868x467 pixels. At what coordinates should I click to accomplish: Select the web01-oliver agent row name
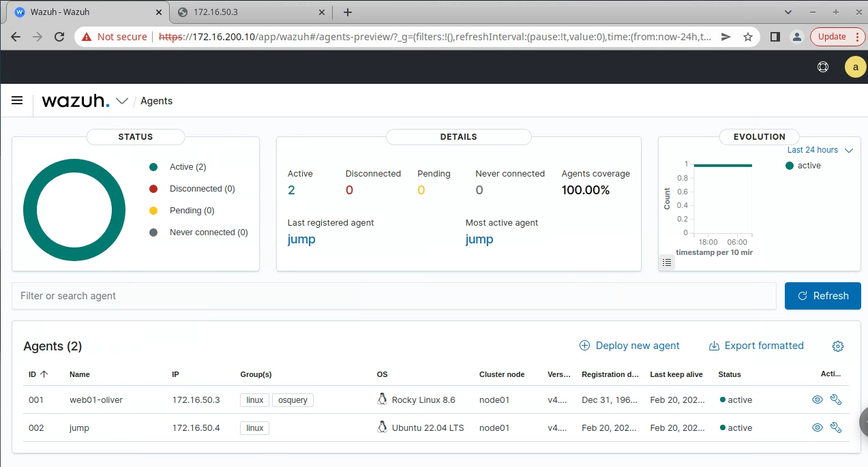[x=96, y=400]
